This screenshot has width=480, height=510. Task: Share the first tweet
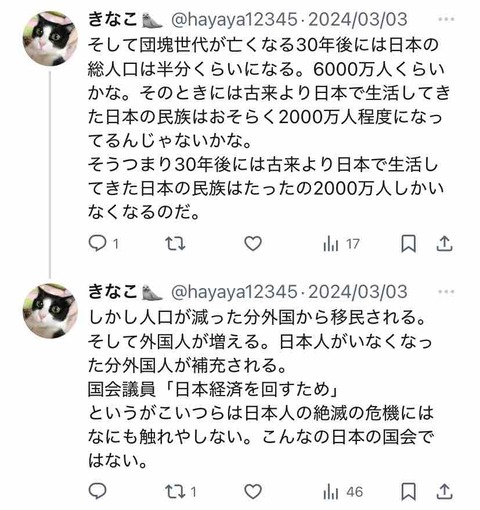[444, 244]
